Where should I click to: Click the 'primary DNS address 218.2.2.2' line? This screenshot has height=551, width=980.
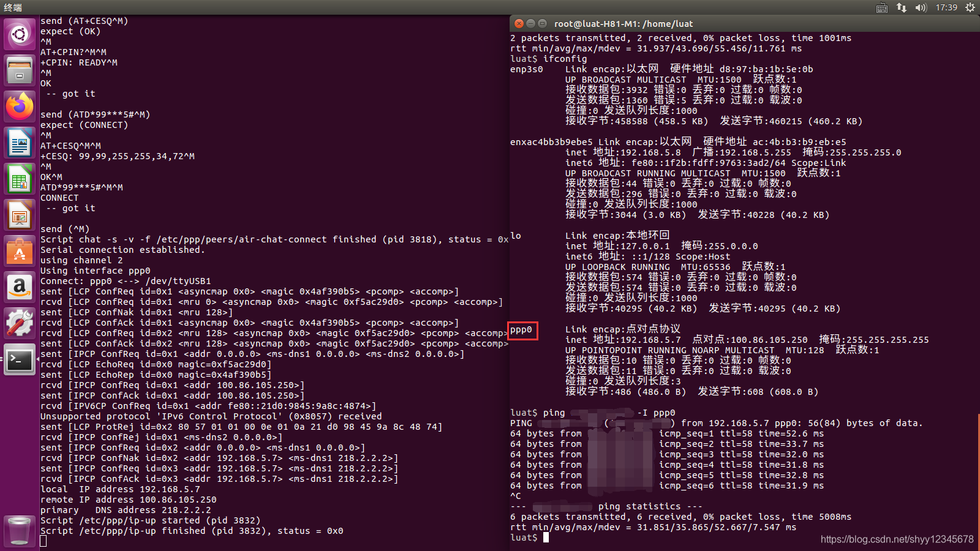(126, 510)
